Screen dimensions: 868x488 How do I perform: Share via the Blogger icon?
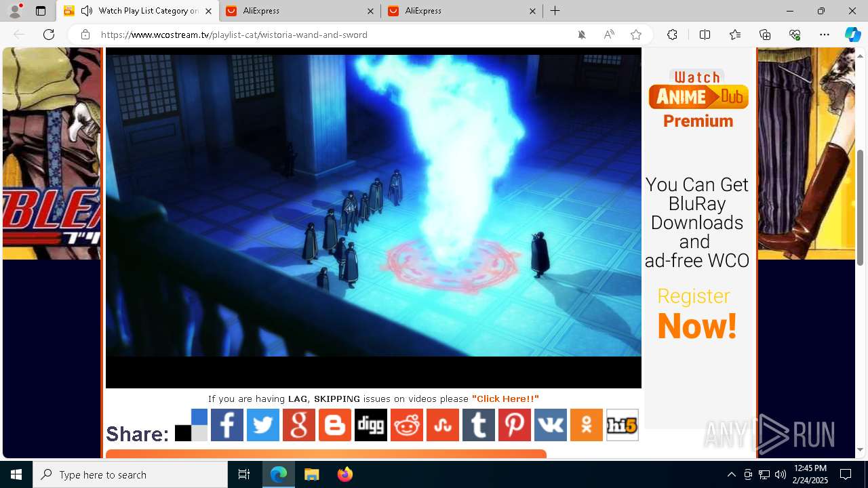(335, 425)
